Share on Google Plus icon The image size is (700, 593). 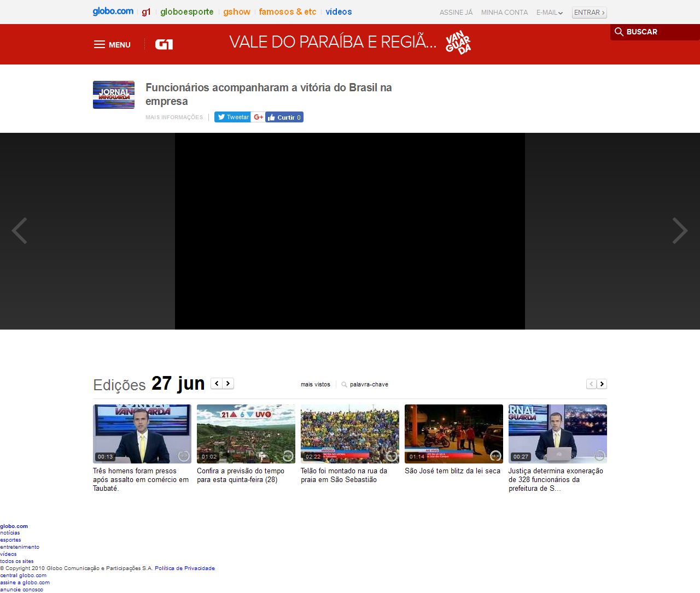coord(258,117)
